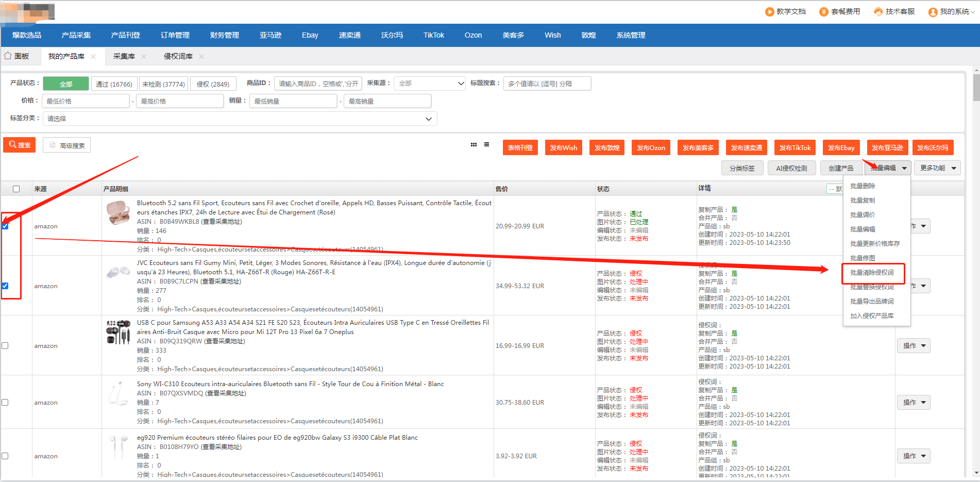Viewport: 980px width, 482px height.
Task: Click the Bluetooth 5.2 earbuds thumbnail
Action: [118, 212]
